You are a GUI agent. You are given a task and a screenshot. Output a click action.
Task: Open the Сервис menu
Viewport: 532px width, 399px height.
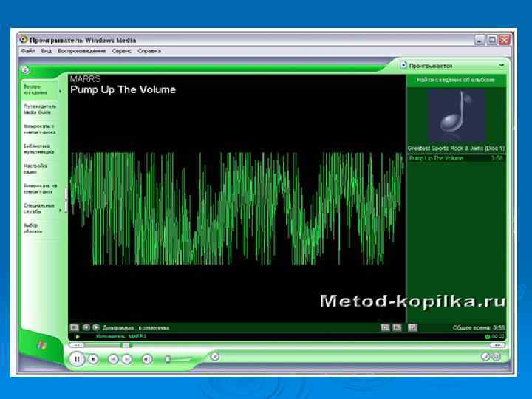point(121,51)
